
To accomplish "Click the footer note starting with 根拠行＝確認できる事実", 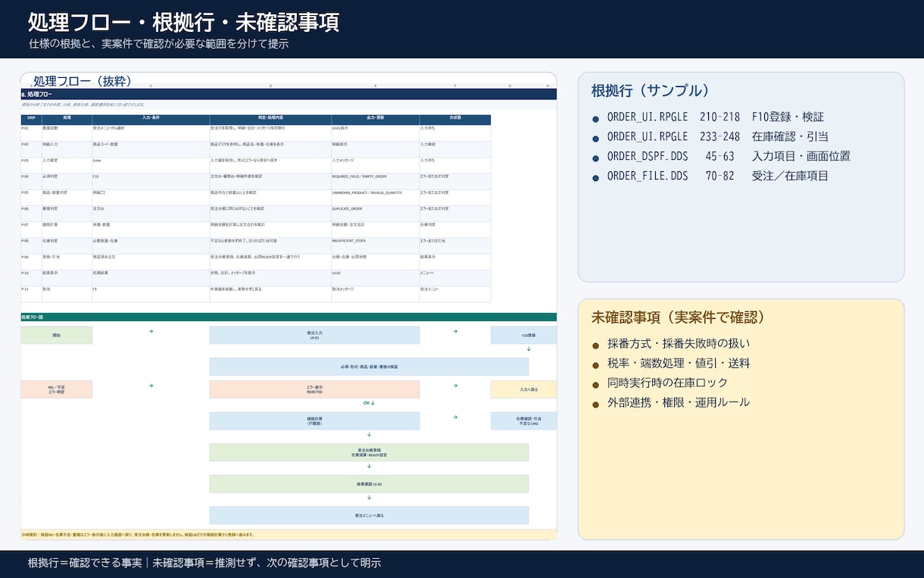I will click(x=204, y=563).
